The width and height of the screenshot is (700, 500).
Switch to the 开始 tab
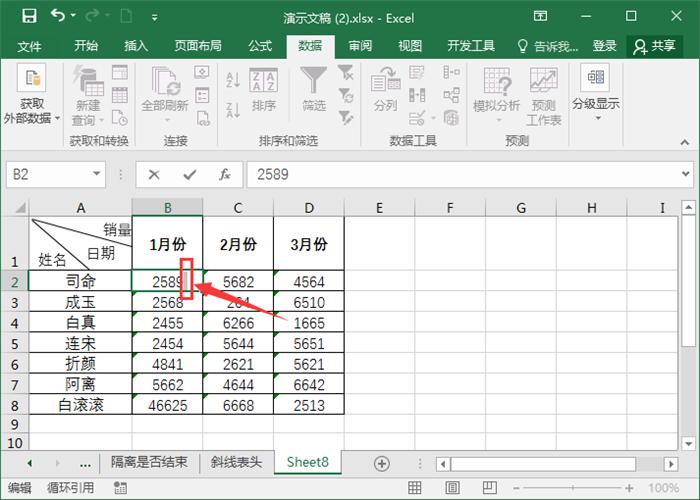86,46
